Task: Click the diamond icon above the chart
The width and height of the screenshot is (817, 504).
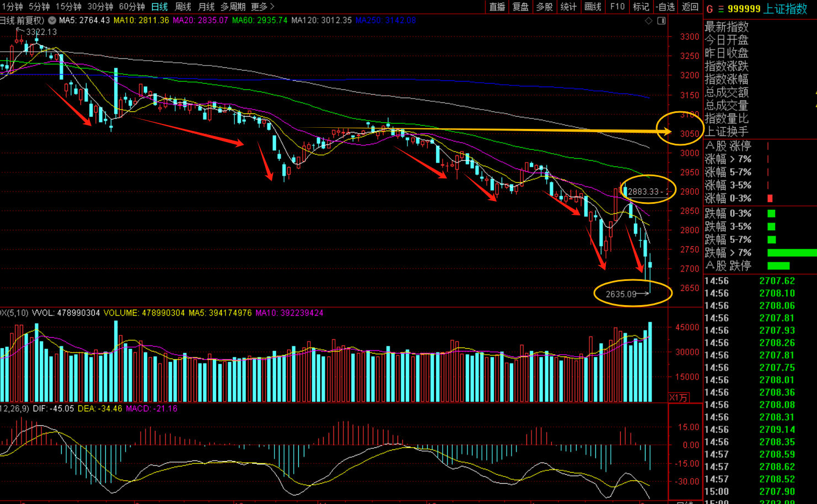Action: point(648,20)
